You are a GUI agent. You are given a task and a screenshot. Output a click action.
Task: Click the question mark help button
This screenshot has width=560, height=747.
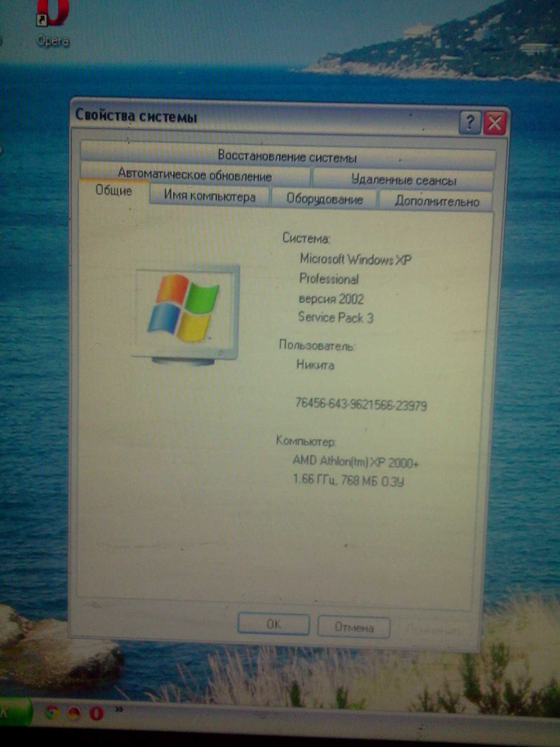pos(470,122)
